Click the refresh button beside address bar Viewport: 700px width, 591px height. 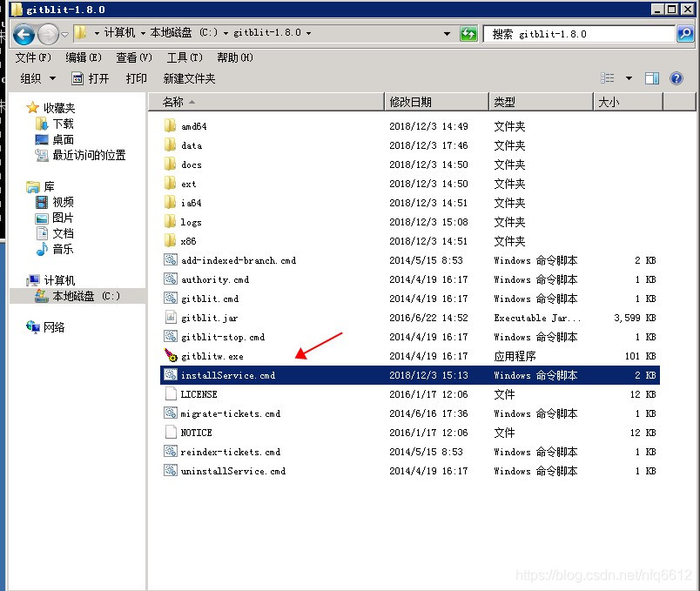click(x=468, y=33)
